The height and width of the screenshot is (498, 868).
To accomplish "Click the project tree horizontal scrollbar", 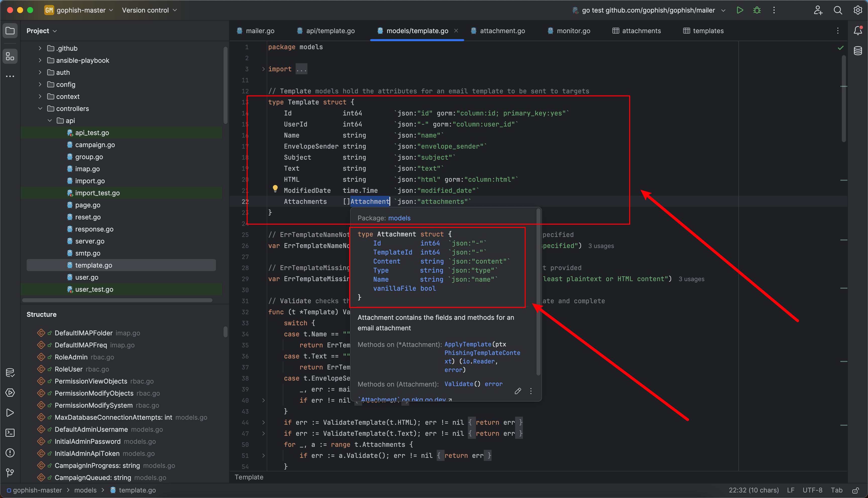I will (117, 300).
